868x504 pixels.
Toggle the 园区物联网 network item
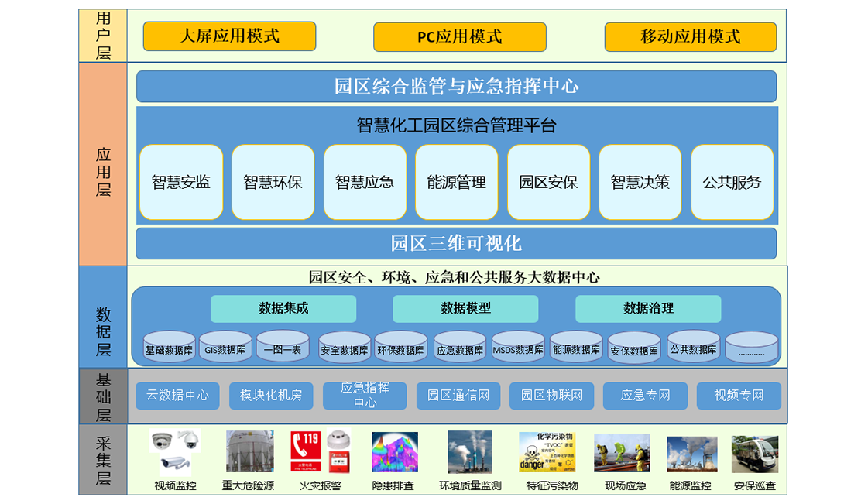pyautogui.click(x=553, y=396)
